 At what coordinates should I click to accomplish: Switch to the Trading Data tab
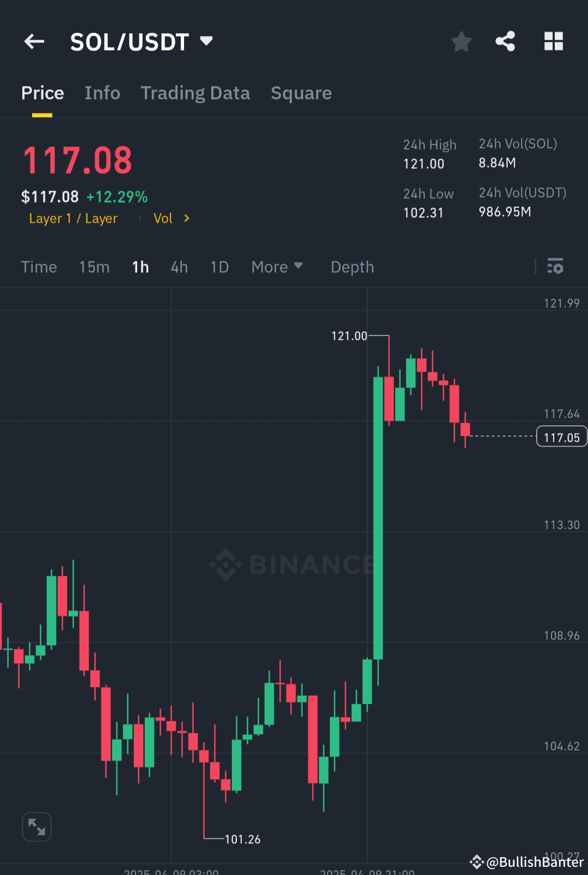(195, 93)
